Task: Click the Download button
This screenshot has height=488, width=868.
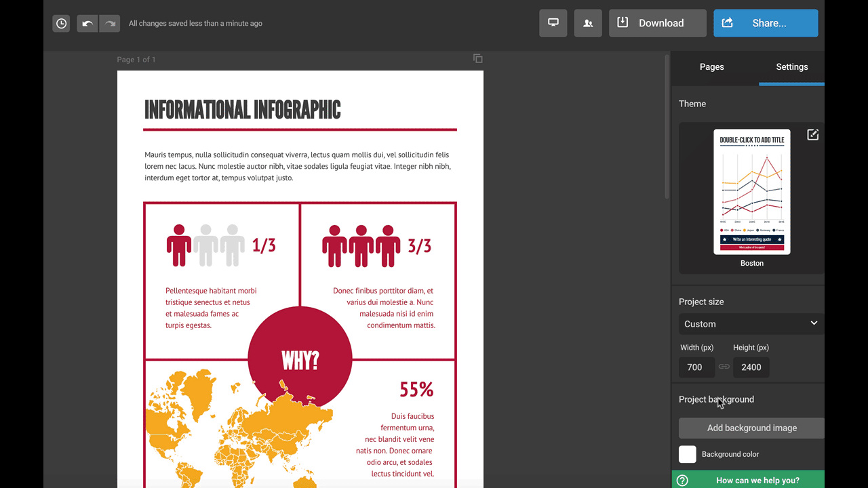Action: (658, 23)
